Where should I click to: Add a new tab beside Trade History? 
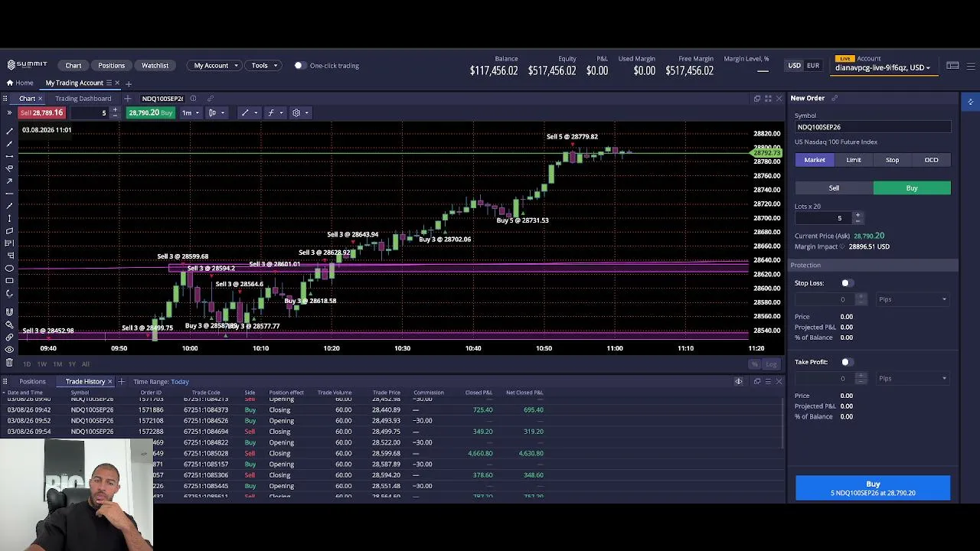click(121, 381)
